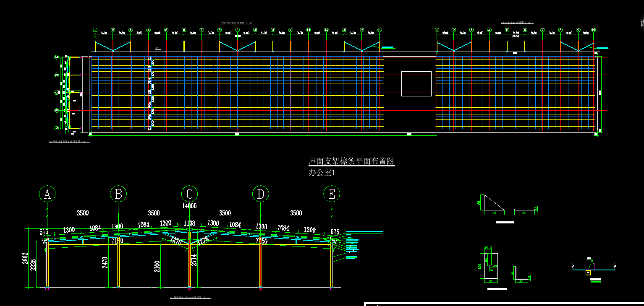Click the drawing title 屋面支架檩条平面布置图
Screen dimensions: 644x306
tap(351, 161)
